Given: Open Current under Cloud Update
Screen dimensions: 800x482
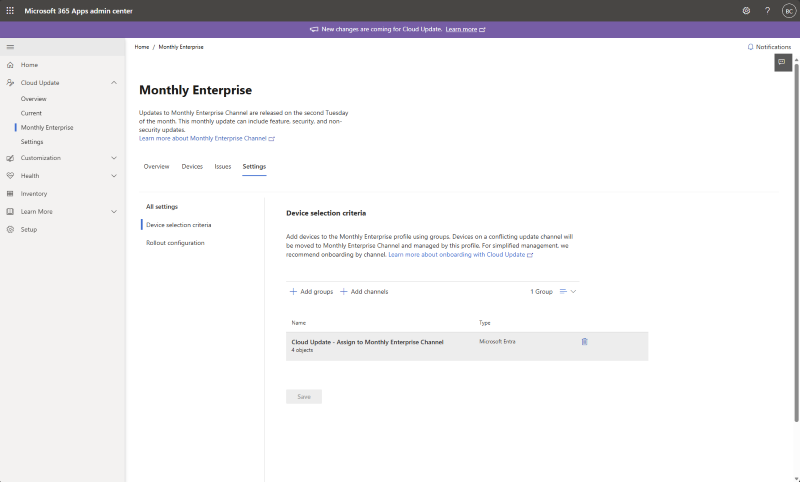Looking at the screenshot, I should [x=31, y=113].
